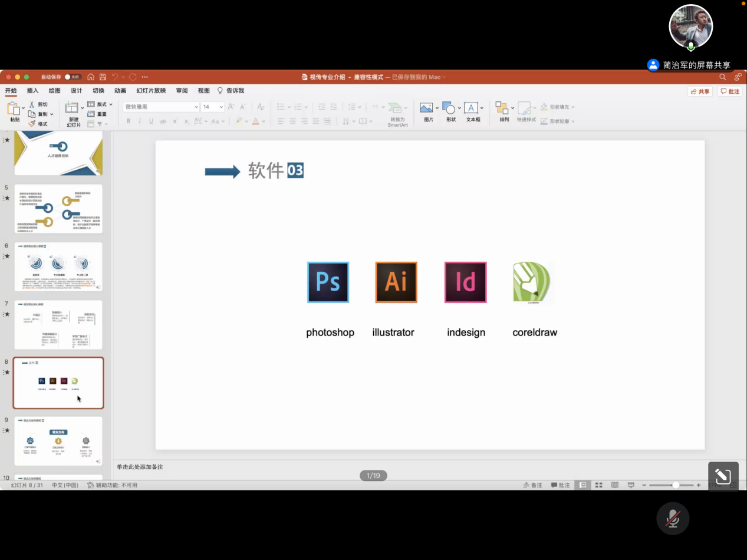Viewport: 747px width, 560px height.
Task: Switch to the Slide Show (幻灯片放映) tab
Action: pyautogui.click(x=151, y=91)
